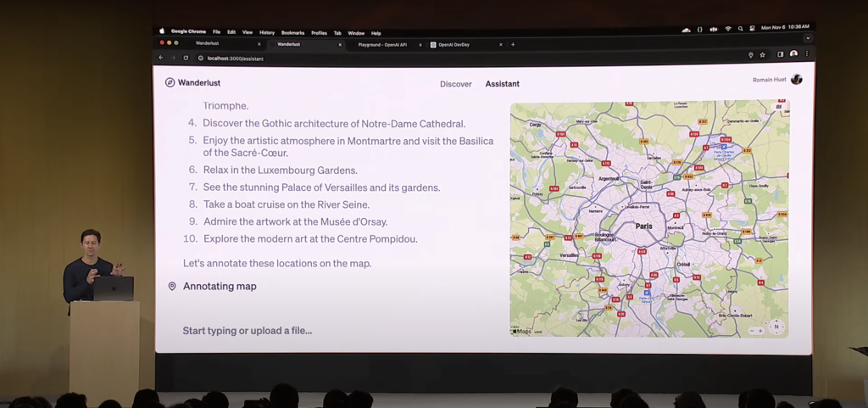Go to the Discover page
This screenshot has width=868, height=408.
point(455,84)
